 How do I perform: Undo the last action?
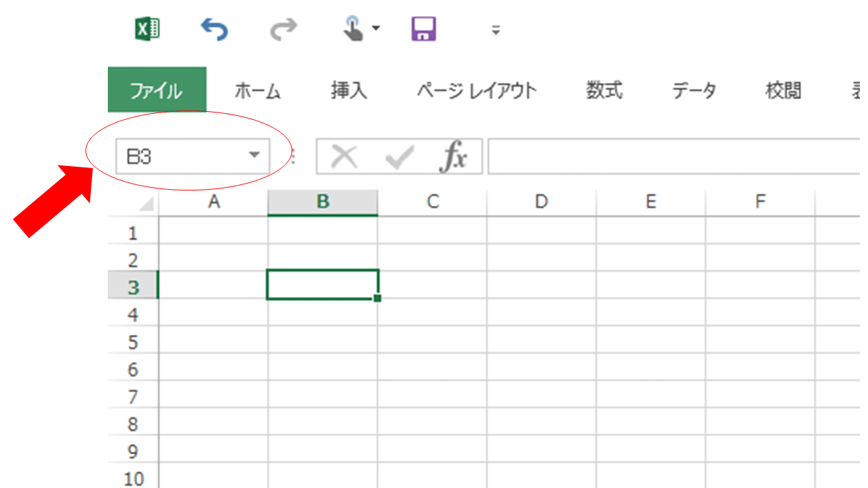coord(214,29)
